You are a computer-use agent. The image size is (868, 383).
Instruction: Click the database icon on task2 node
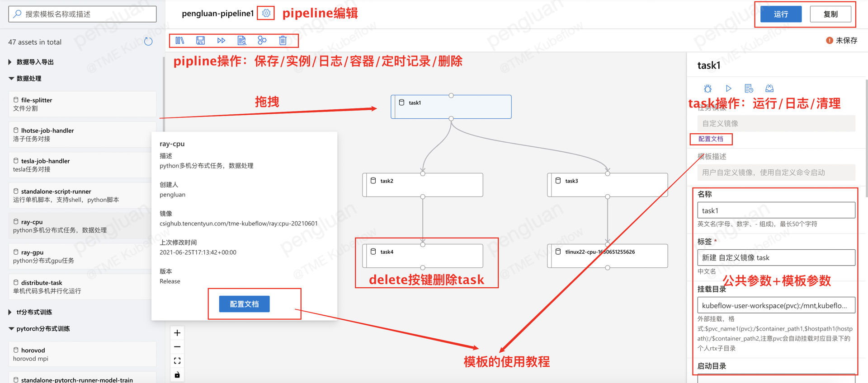click(373, 181)
